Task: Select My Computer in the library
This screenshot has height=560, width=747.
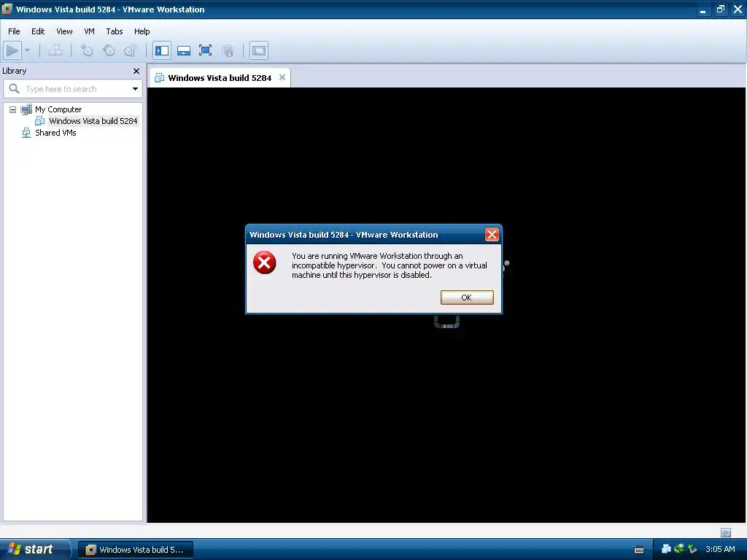Action: point(58,109)
